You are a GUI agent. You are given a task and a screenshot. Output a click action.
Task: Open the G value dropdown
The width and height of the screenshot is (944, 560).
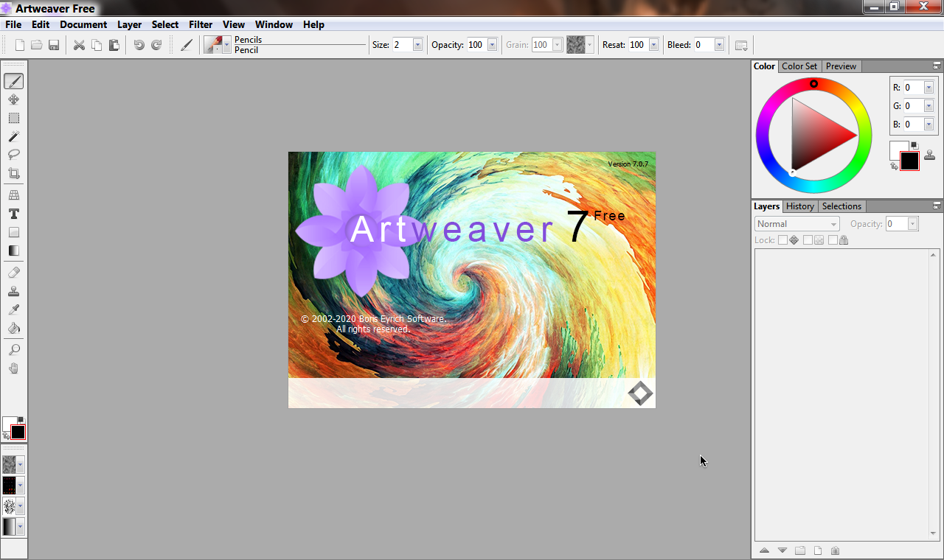[x=929, y=106]
